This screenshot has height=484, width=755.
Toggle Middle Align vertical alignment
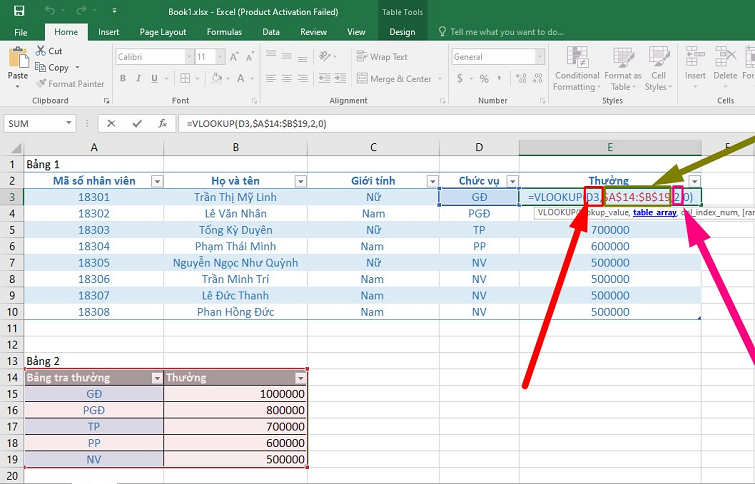[287, 56]
